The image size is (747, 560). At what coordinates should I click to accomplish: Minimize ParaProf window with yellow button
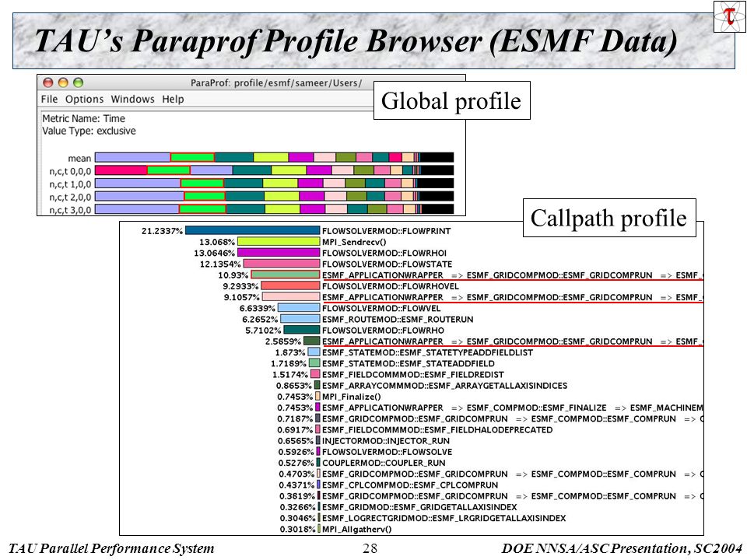(63, 83)
